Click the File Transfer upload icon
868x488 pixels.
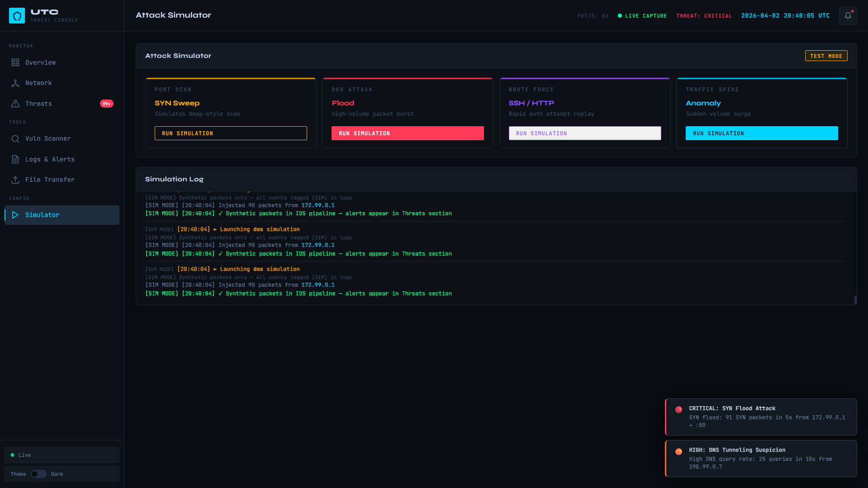click(x=15, y=180)
